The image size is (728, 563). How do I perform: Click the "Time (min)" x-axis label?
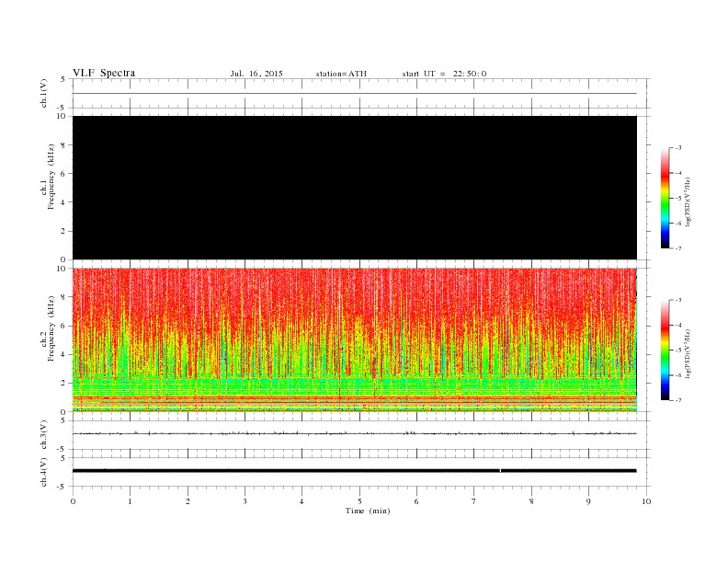[368, 511]
